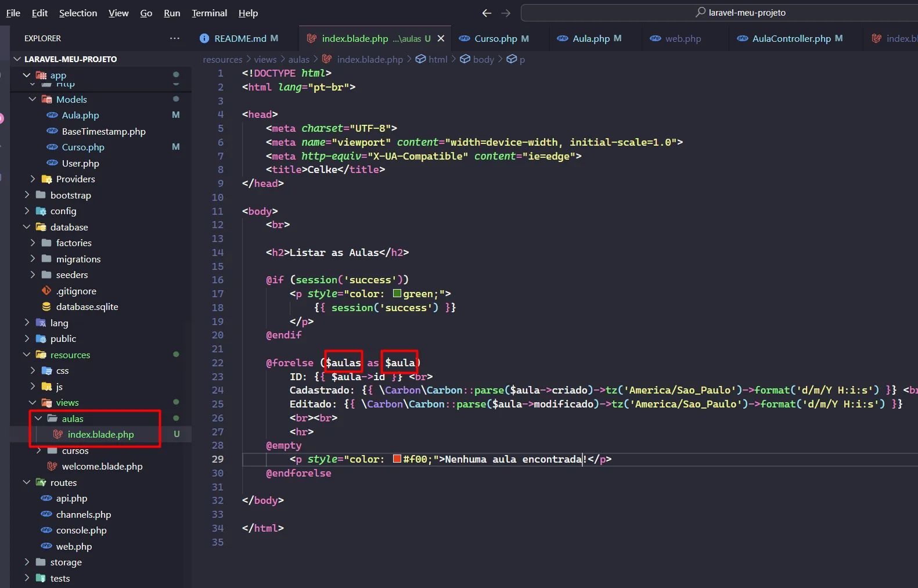Click the back navigation arrow
Viewport: 918px width, 588px height.
pos(487,13)
